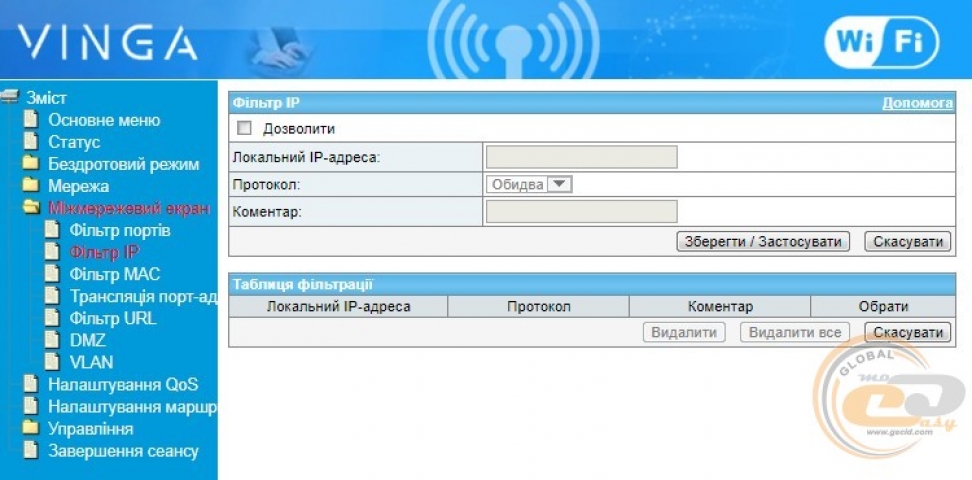
Task: Open the Фільтр URL page
Action: (113, 318)
